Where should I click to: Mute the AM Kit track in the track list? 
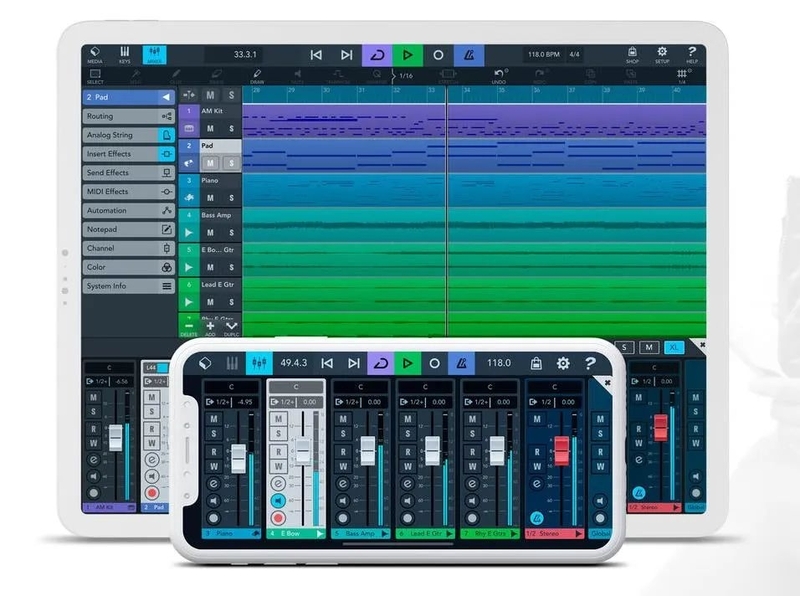click(x=210, y=129)
